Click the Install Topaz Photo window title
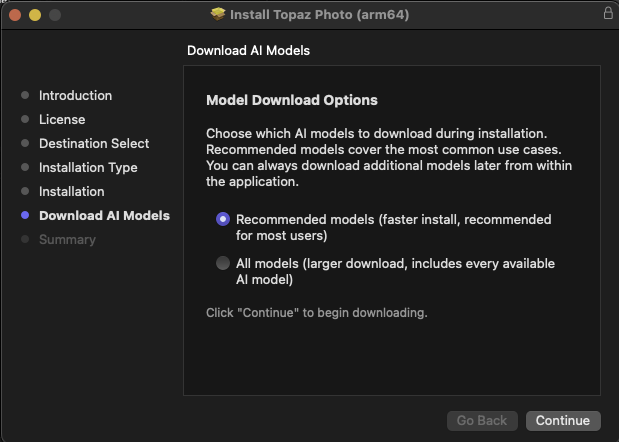This screenshot has width=619, height=442. 319,15
